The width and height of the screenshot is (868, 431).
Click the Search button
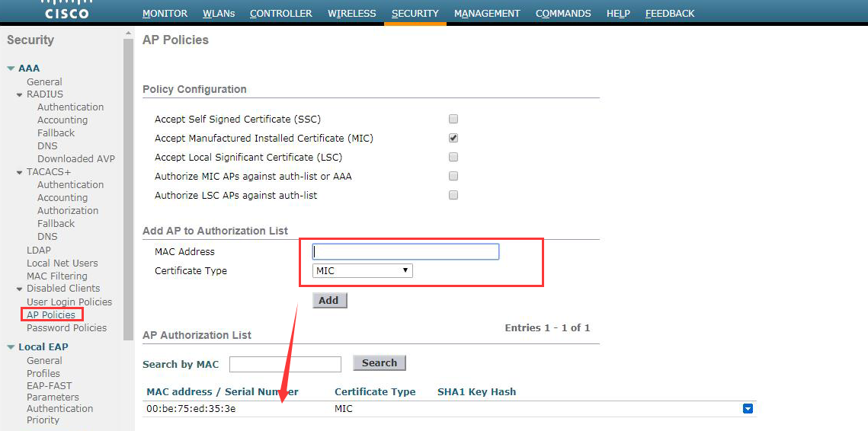coord(380,363)
